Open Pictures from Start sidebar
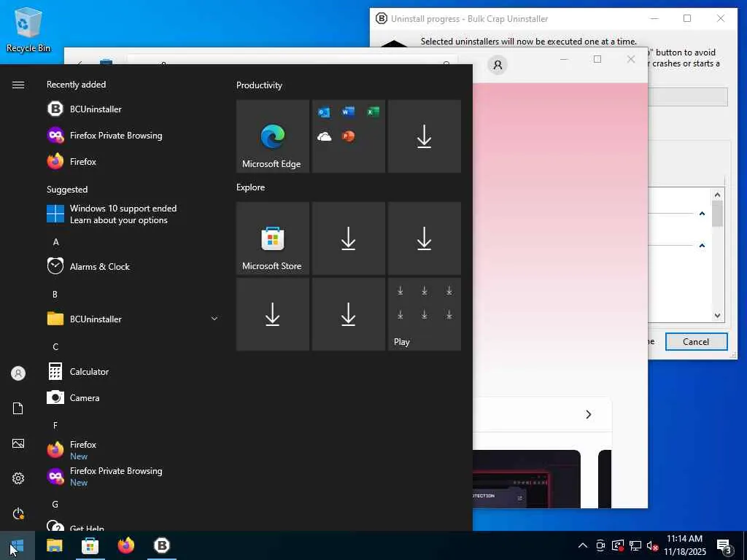 (x=18, y=443)
